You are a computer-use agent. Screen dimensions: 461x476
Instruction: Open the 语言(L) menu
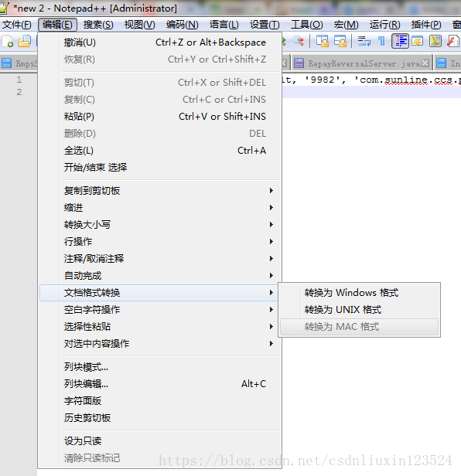click(224, 25)
